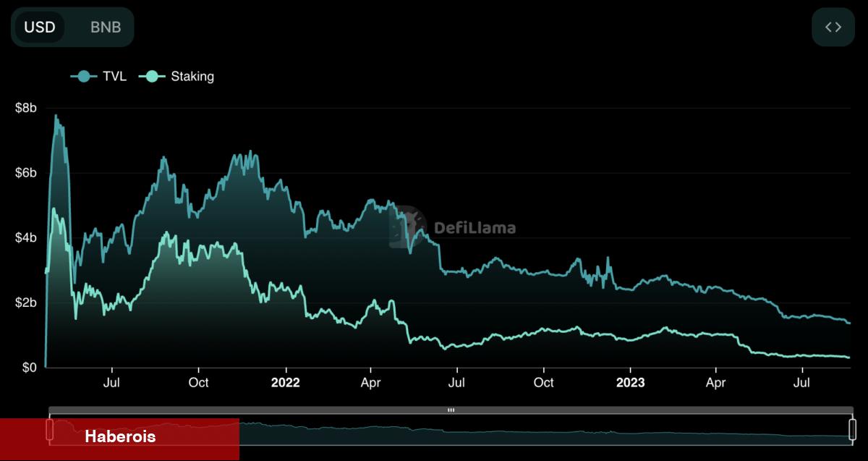The height and width of the screenshot is (461, 868).
Task: Switch chart denomination to USD
Action: point(40,28)
